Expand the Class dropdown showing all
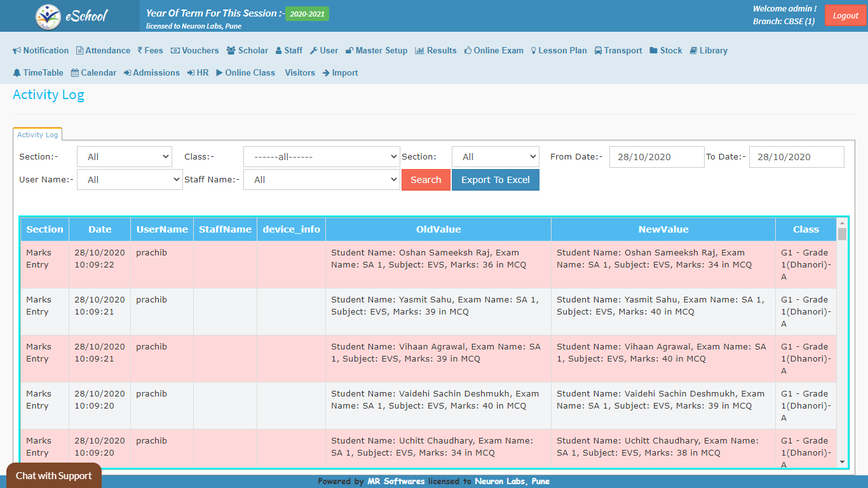This screenshot has width=868, height=488. [321, 157]
